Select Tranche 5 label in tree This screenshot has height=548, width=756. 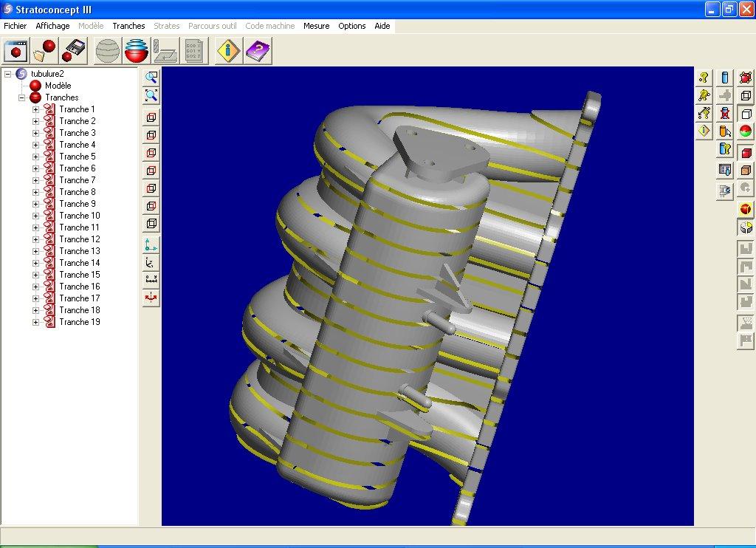point(77,157)
